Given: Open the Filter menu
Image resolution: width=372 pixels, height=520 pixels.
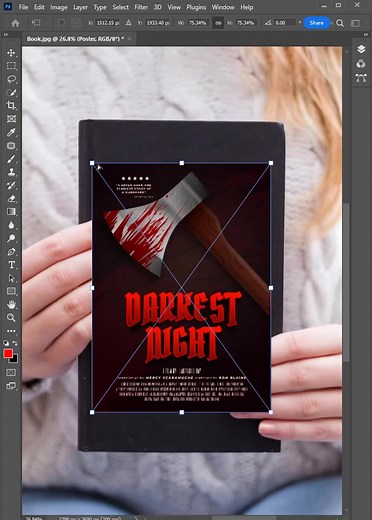Looking at the screenshot, I should coord(141,7).
